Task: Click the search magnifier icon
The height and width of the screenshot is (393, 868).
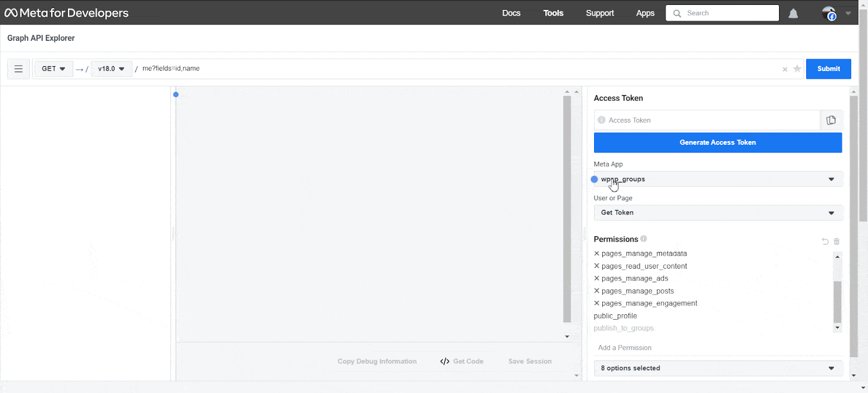Action: (677, 13)
